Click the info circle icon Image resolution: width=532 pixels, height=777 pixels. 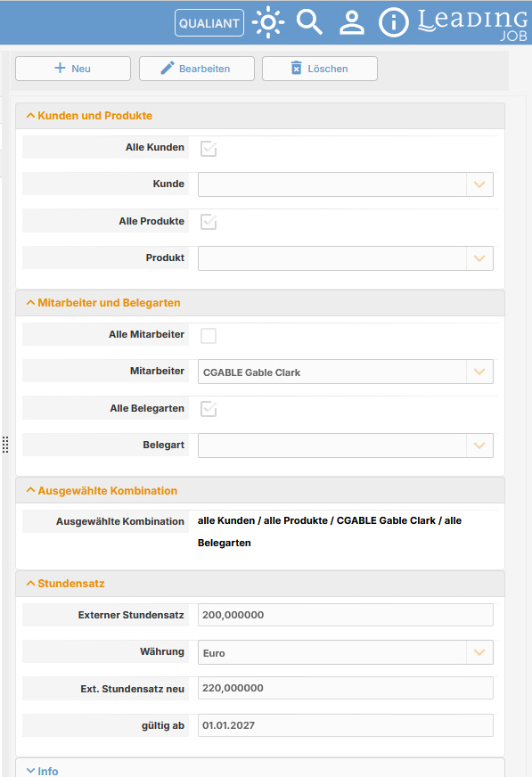pos(394,23)
